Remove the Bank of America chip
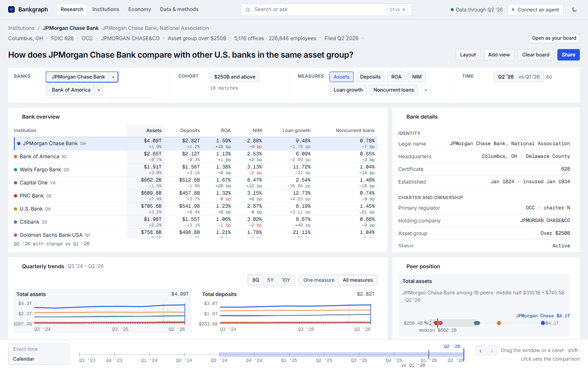The height and width of the screenshot is (368, 588). (99, 90)
